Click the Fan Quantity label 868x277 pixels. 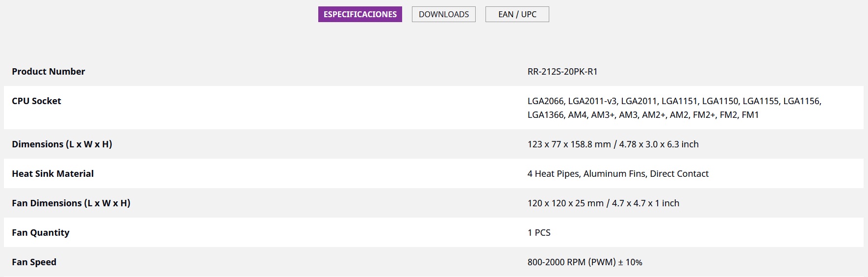pos(41,233)
